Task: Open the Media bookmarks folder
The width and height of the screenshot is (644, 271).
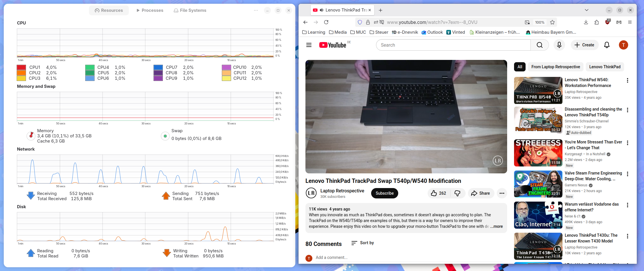Action: click(x=338, y=32)
